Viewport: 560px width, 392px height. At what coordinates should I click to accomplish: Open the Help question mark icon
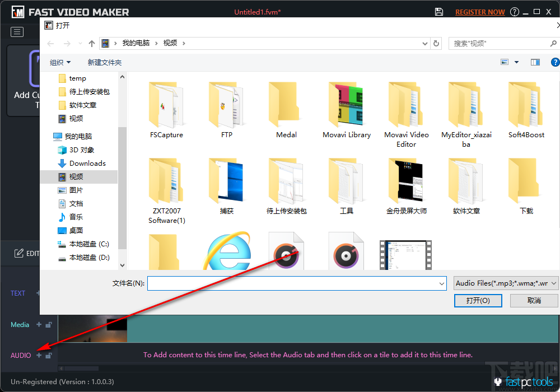pos(514,11)
